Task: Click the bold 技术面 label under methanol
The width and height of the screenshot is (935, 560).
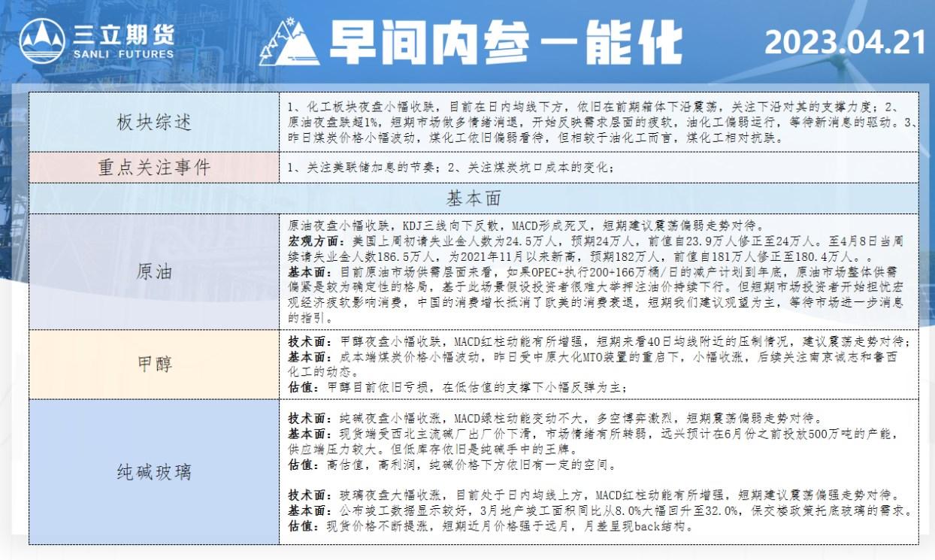Action: pyautogui.click(x=308, y=341)
